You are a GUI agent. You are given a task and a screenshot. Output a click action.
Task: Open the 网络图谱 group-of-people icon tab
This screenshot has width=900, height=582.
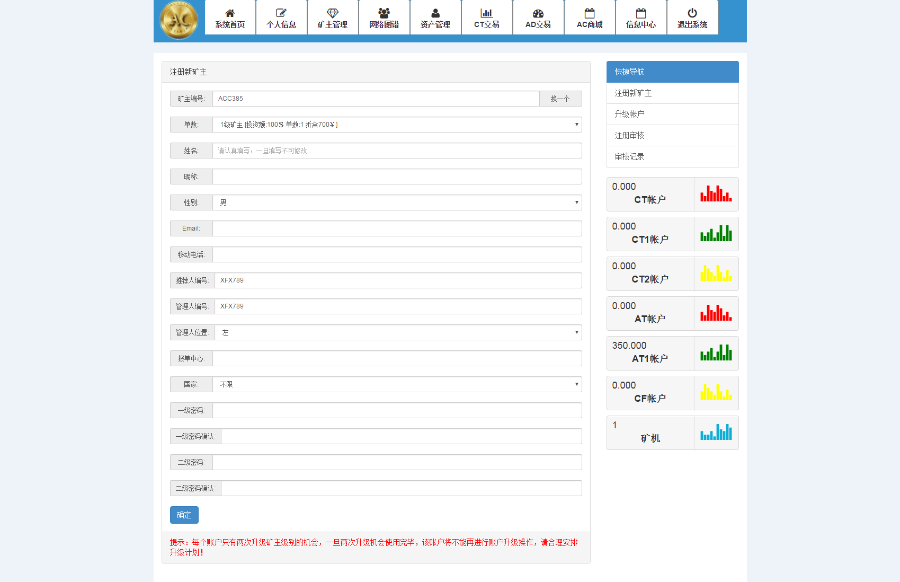[x=384, y=18]
